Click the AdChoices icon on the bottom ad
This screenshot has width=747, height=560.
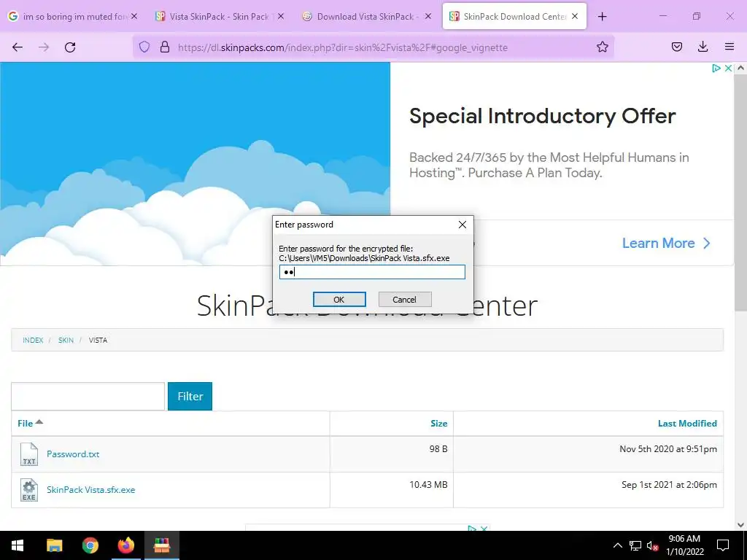pyautogui.click(x=472, y=529)
